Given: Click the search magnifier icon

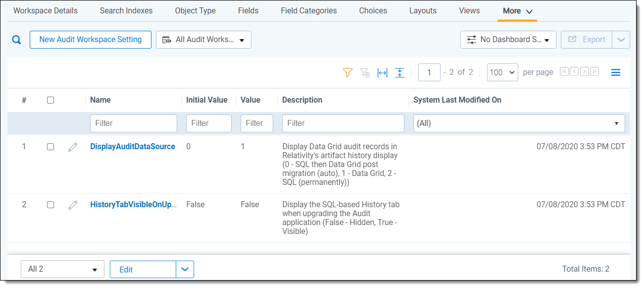Looking at the screenshot, I should (17, 40).
